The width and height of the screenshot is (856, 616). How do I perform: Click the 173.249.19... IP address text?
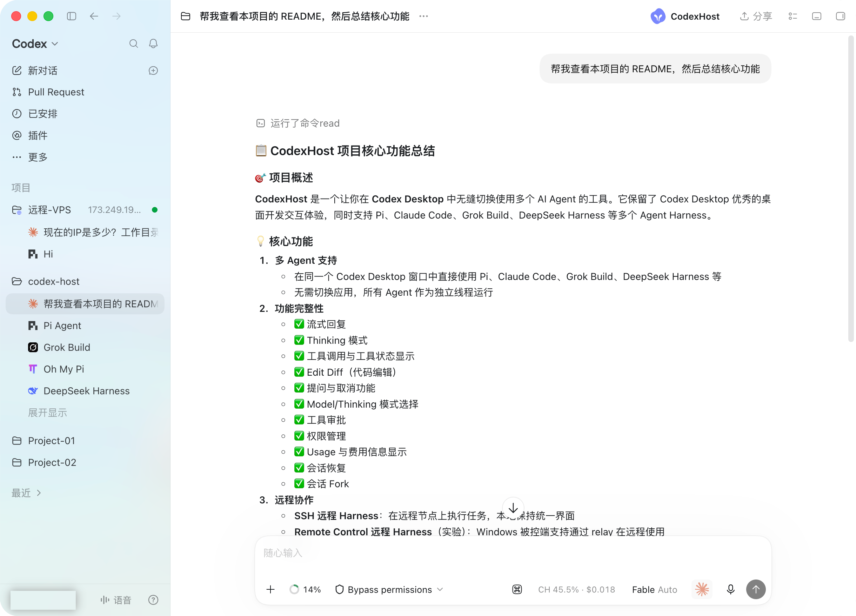(114, 210)
